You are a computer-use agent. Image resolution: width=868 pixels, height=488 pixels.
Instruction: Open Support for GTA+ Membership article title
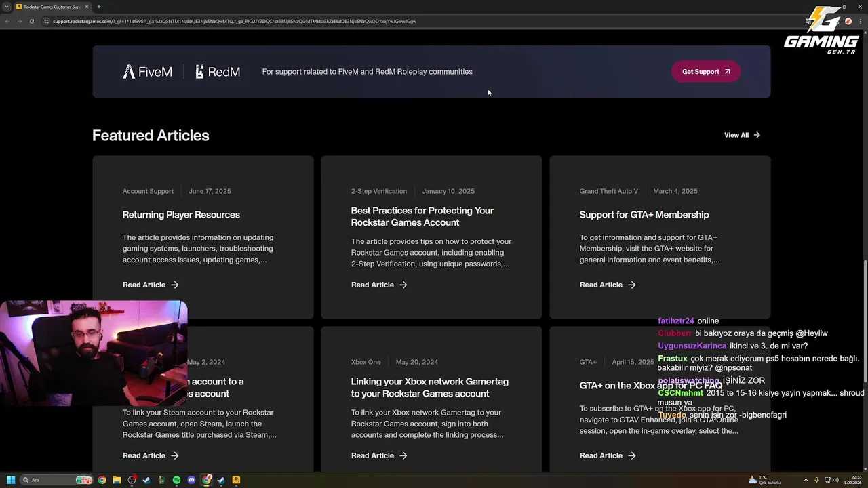(644, 215)
